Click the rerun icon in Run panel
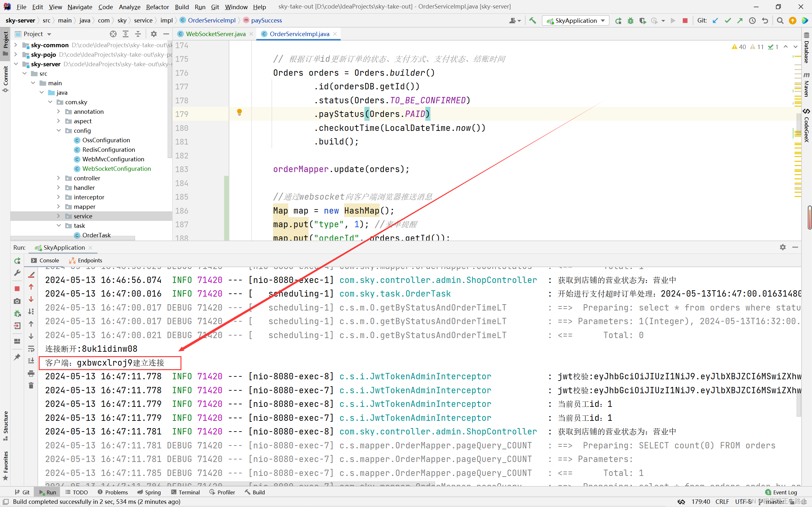Viewport: 812px width, 507px height. 17,260
